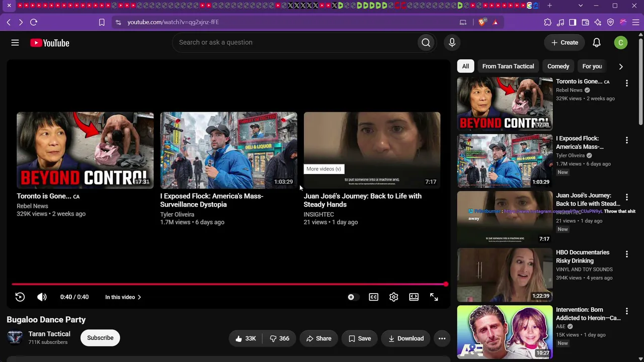
Task: Bookmark this page in the address bar
Action: (102, 22)
